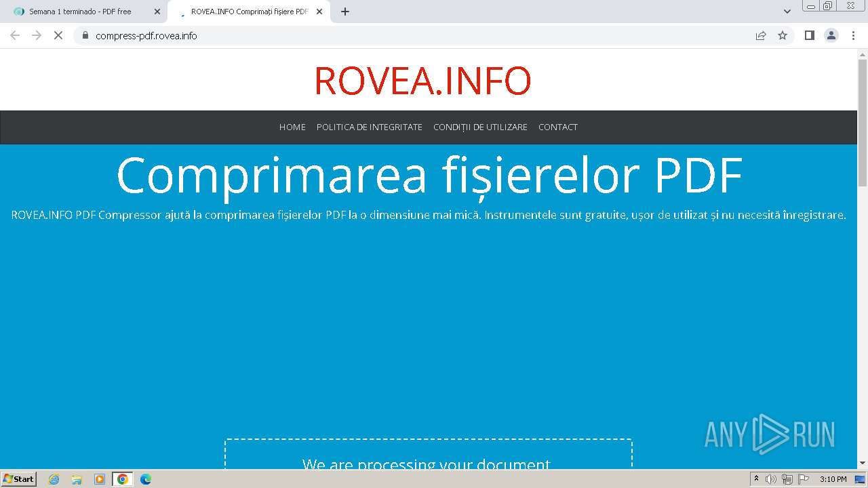Open the Action Center flag icon

(804, 479)
